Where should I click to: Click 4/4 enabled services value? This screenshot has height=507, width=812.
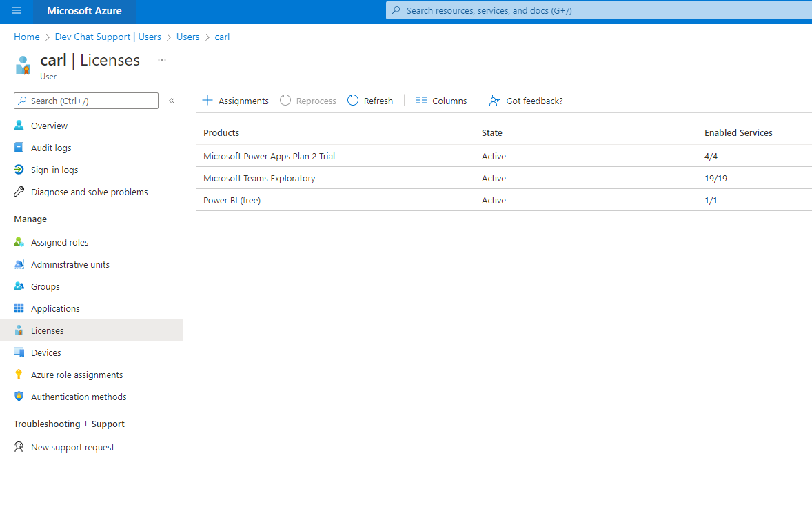coord(711,156)
